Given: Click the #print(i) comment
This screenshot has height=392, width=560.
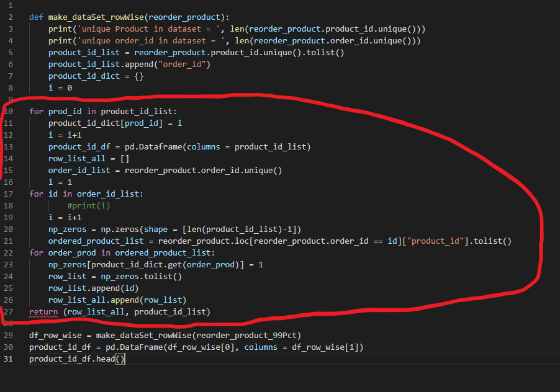Looking at the screenshot, I should [89, 205].
